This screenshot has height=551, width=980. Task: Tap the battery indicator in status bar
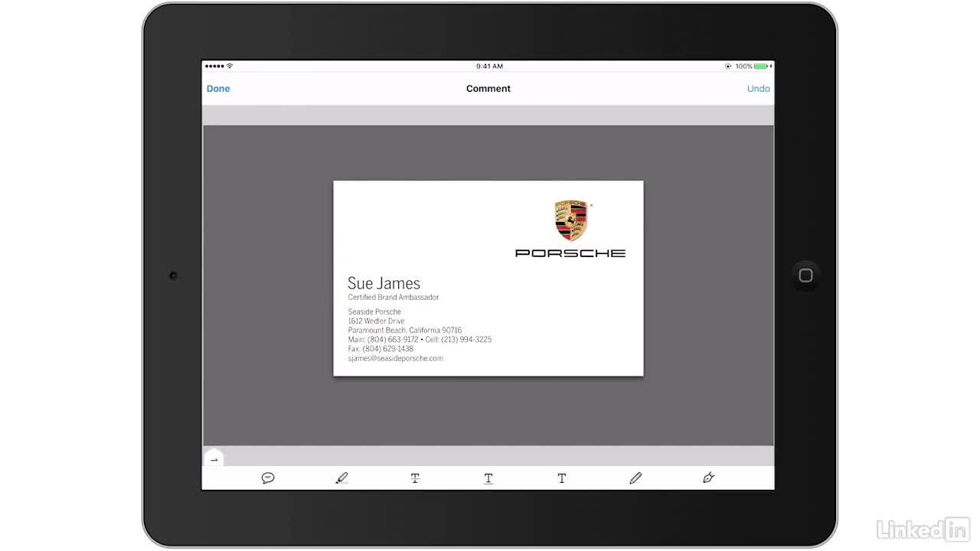click(761, 67)
